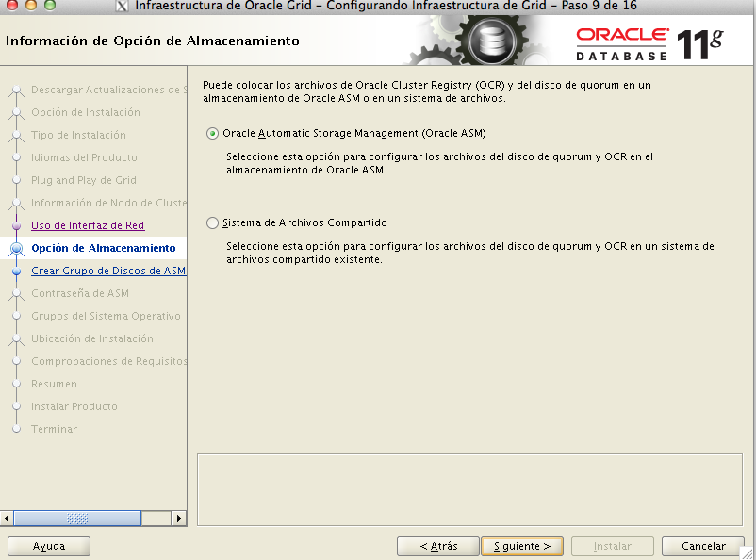Viewport: 756px width, 560px height.
Task: Select Oracle Automatic Storage Management radio button
Action: tap(212, 133)
